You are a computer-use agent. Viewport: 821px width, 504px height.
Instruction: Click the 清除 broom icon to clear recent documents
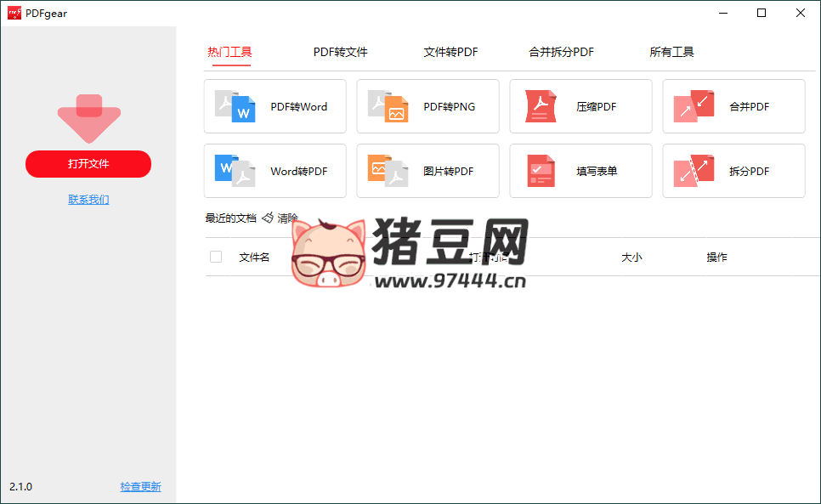click(266, 218)
